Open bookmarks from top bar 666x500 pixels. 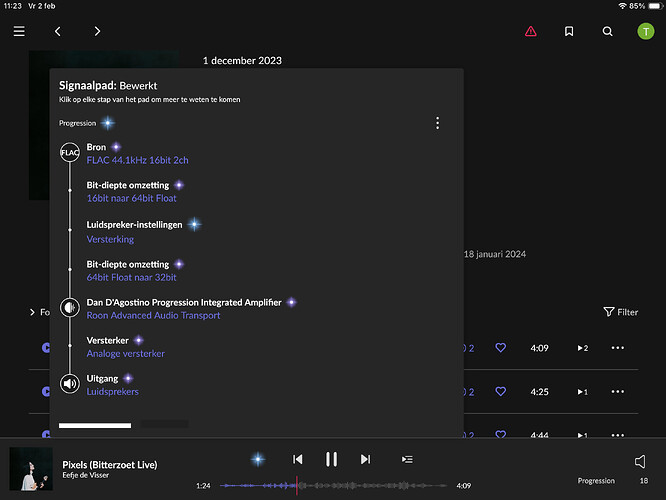[x=569, y=31]
